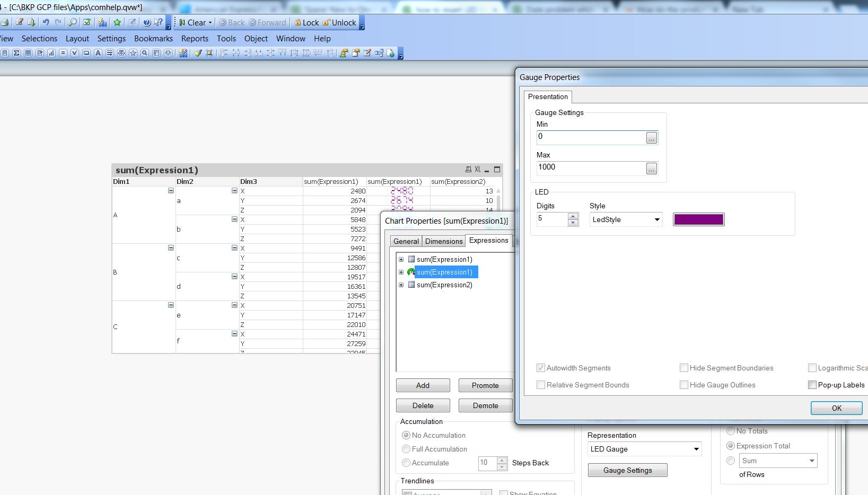Expand the sum(Expression2) tree node
Image resolution: width=868 pixels, height=495 pixels.
pos(401,285)
